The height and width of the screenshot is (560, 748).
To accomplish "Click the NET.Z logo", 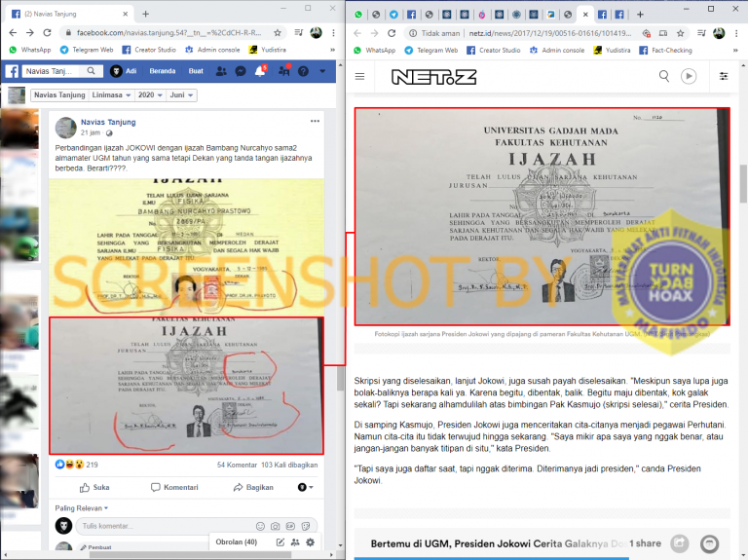I will (433, 77).
